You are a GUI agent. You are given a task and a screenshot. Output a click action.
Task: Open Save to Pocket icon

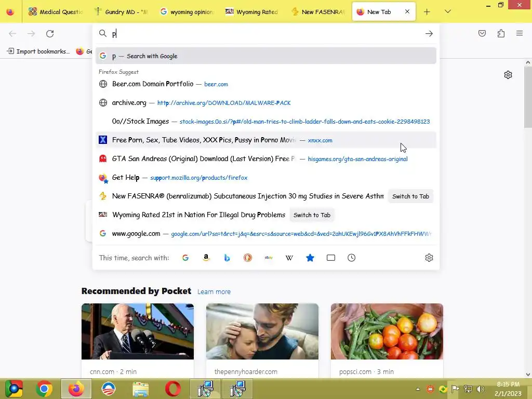coord(482,33)
